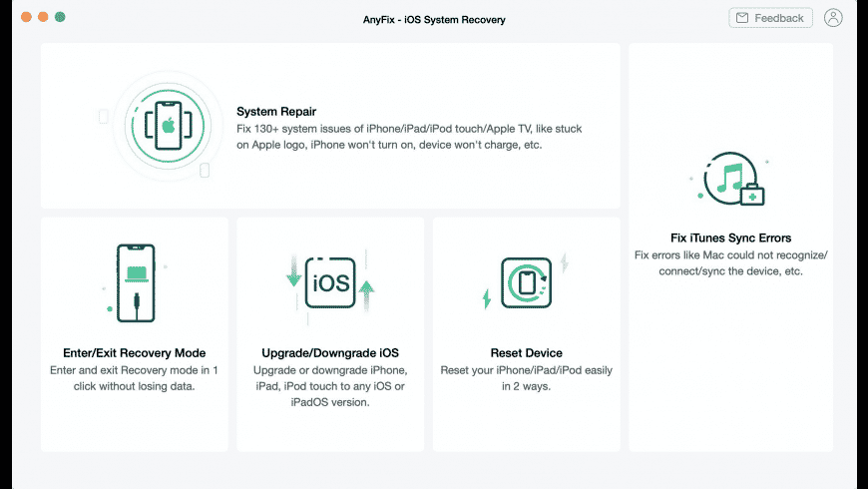Select the Upgrade/Downgrade iOS icon
Screen dimensions: 868x489
pyautogui.click(x=330, y=283)
